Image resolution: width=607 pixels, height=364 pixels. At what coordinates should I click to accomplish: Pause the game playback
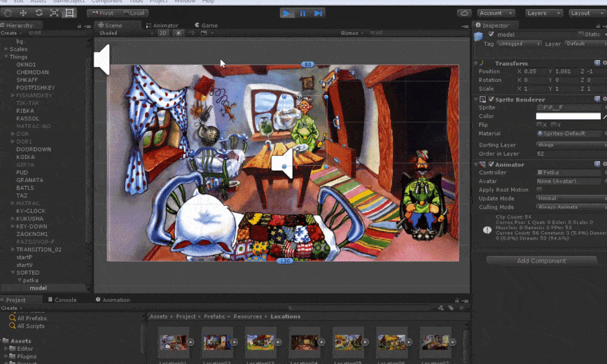[302, 13]
